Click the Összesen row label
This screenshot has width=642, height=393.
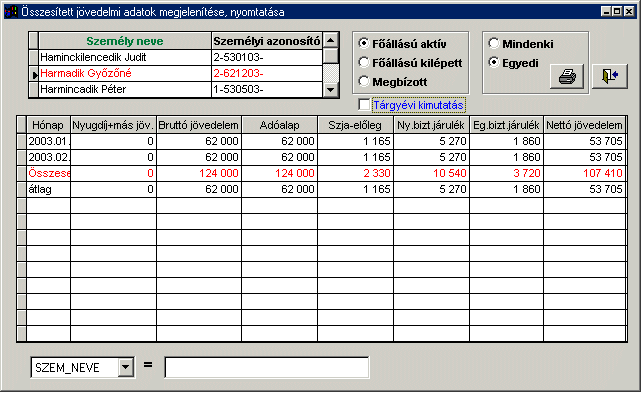48,173
